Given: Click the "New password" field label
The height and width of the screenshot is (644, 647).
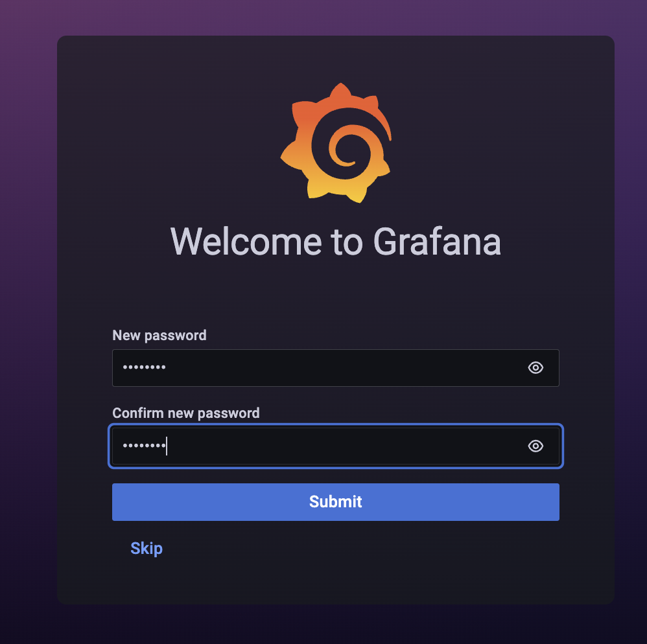Looking at the screenshot, I should [159, 335].
